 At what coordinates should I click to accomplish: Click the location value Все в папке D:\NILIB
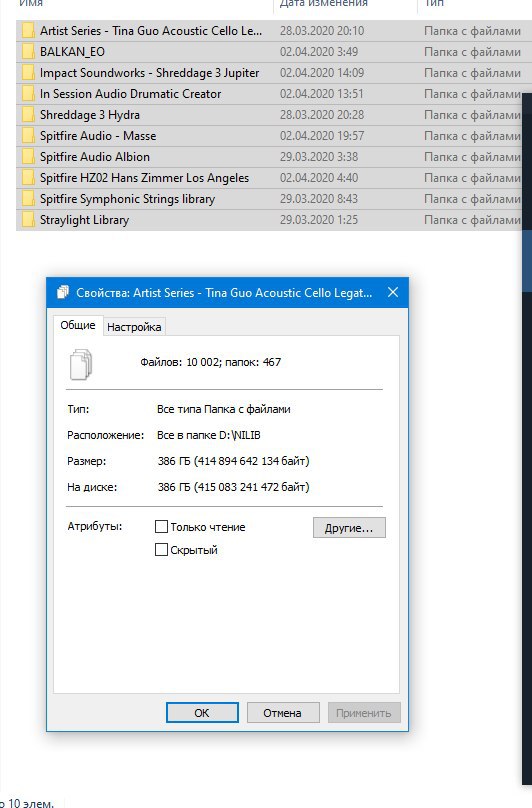(209, 435)
